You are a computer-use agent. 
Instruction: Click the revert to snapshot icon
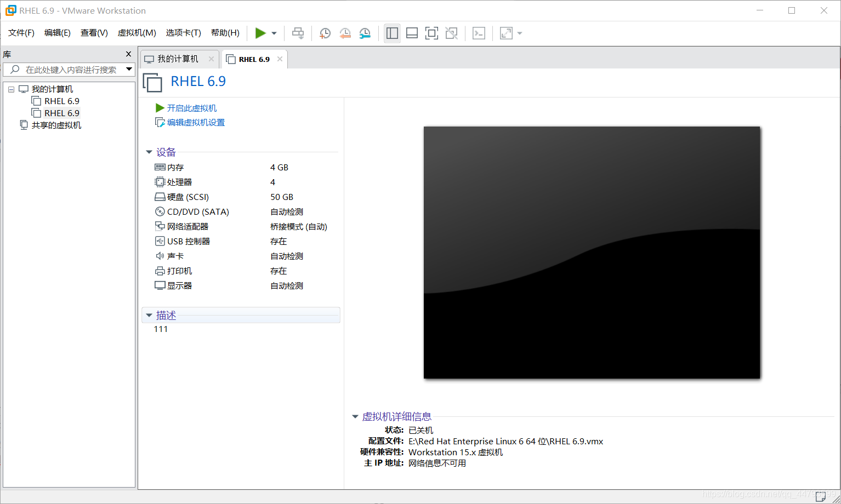click(345, 33)
